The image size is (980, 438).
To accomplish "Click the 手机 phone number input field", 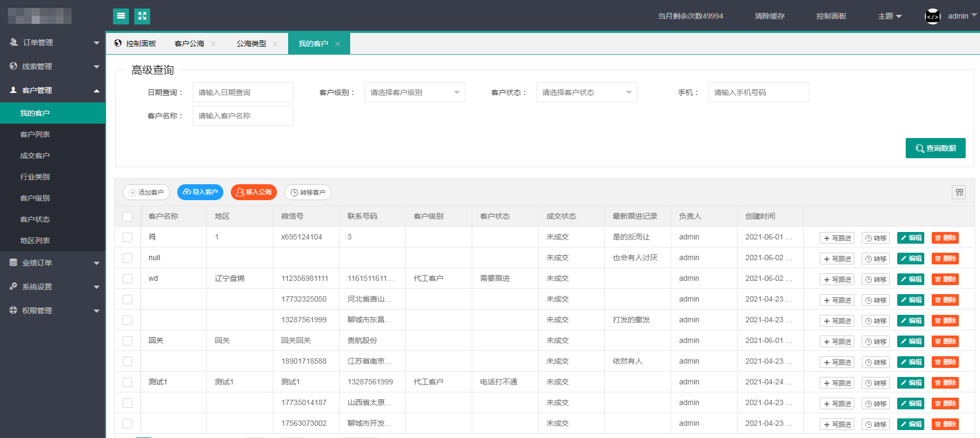I will coord(758,92).
